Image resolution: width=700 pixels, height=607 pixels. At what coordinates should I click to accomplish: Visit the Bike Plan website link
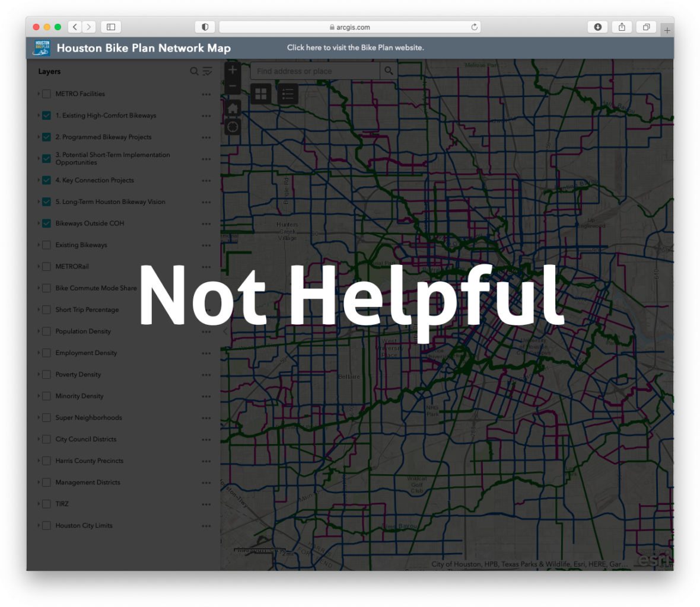coord(355,48)
